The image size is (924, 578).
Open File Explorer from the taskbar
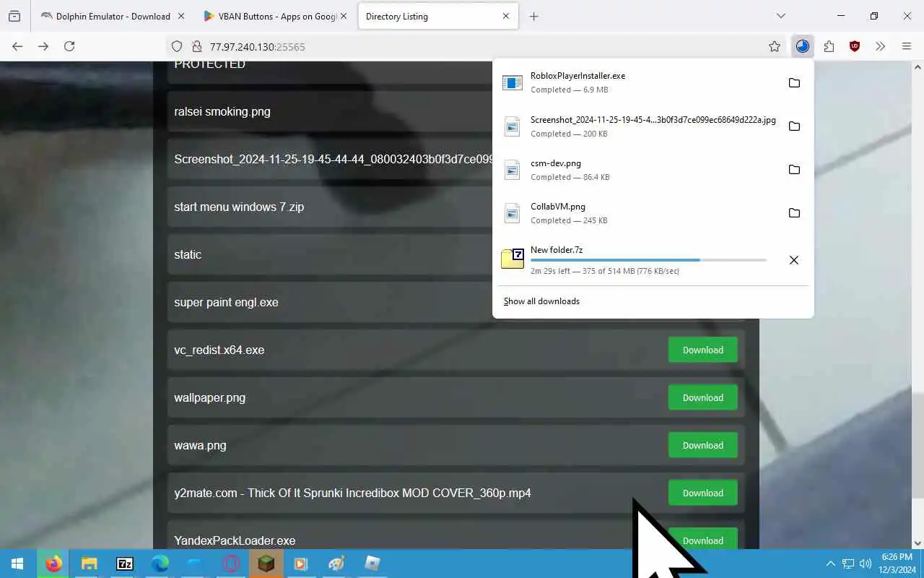tap(89, 564)
